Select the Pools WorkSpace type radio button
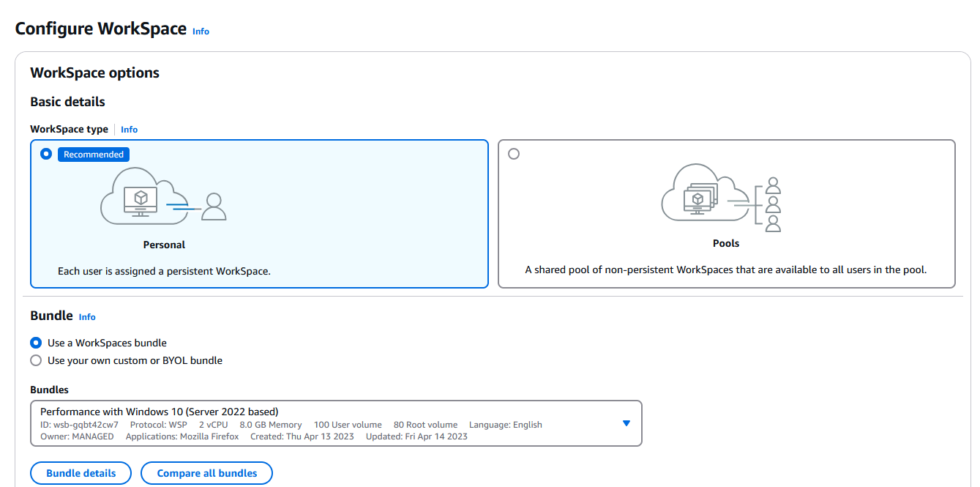The image size is (980, 487). click(x=514, y=154)
